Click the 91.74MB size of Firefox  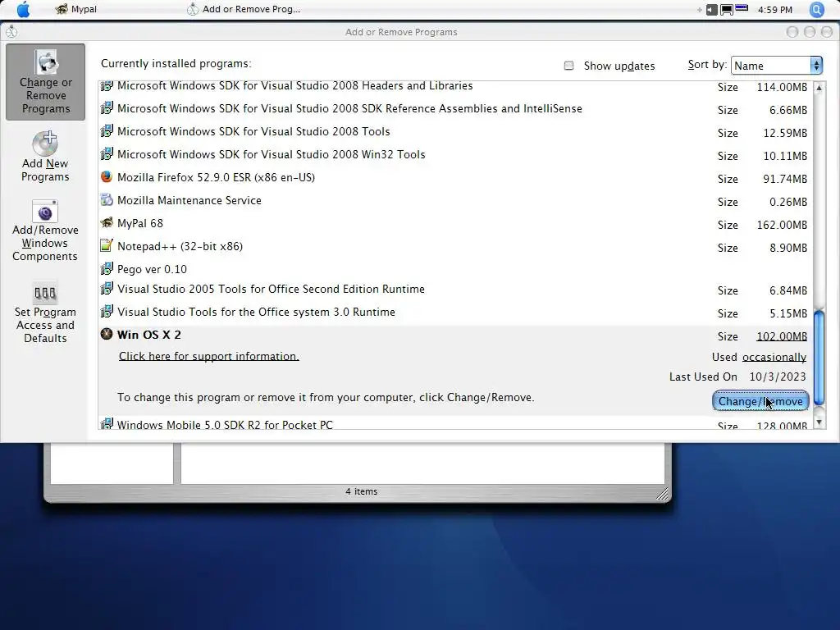pos(785,179)
